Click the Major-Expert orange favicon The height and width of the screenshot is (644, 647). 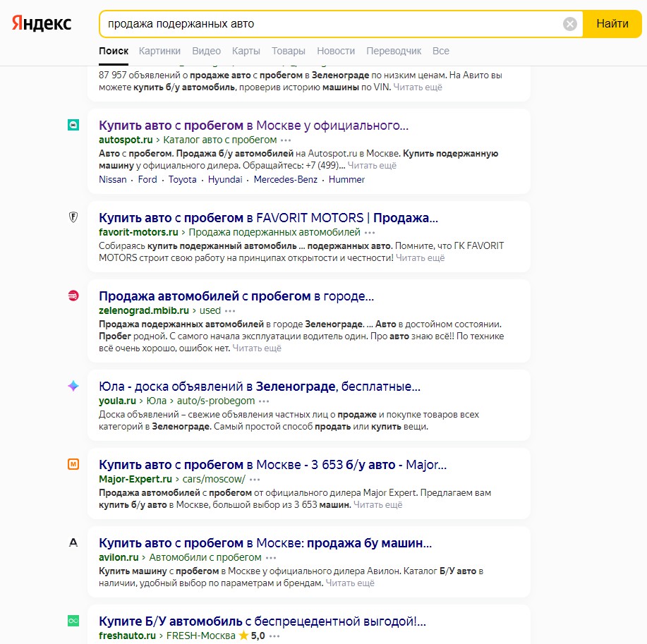click(x=73, y=464)
